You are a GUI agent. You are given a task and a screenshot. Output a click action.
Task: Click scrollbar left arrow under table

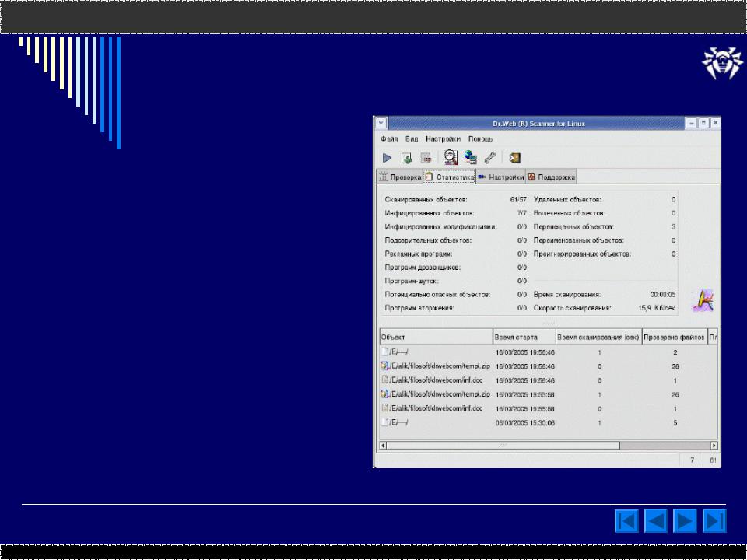(383, 445)
